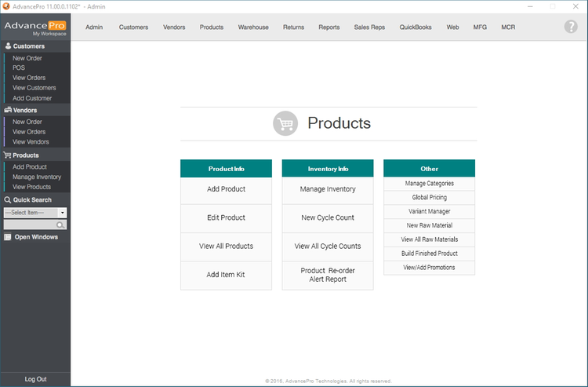Open the Warehouse menu
The image size is (588, 387).
coord(253,27)
